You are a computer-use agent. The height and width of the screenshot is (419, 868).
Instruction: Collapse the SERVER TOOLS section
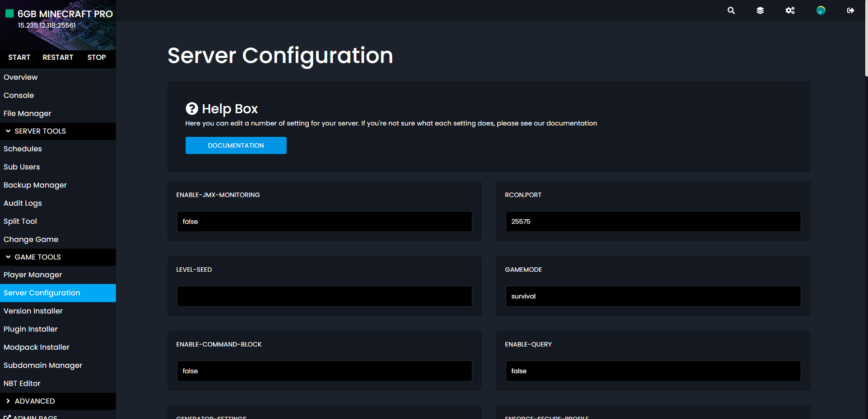(x=58, y=131)
